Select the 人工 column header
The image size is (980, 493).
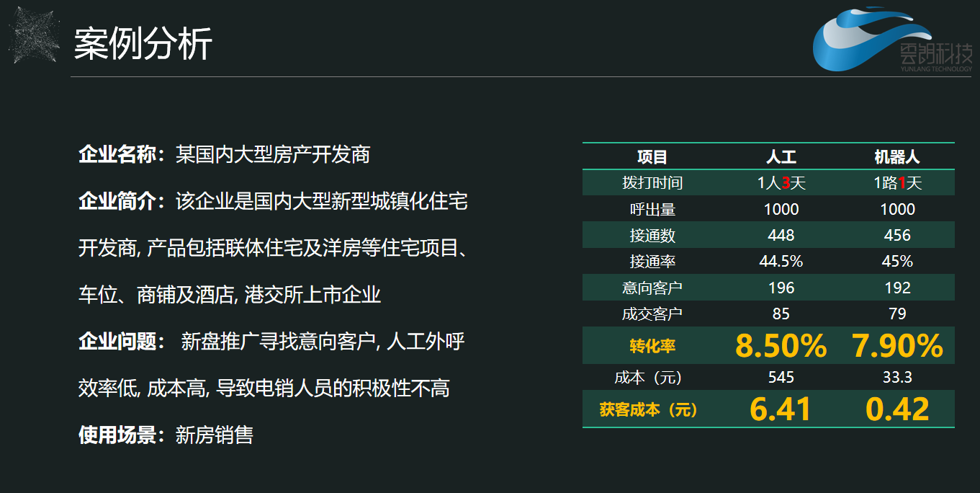781,156
